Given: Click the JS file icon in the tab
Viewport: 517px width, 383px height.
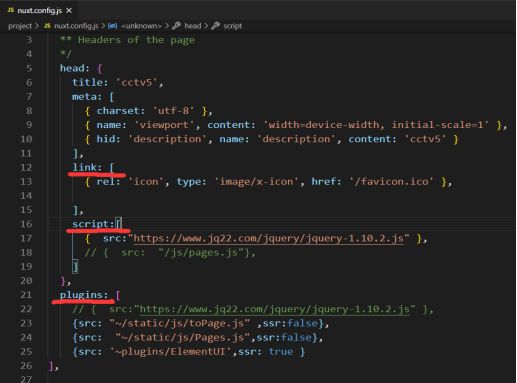Looking at the screenshot, I should [11, 10].
